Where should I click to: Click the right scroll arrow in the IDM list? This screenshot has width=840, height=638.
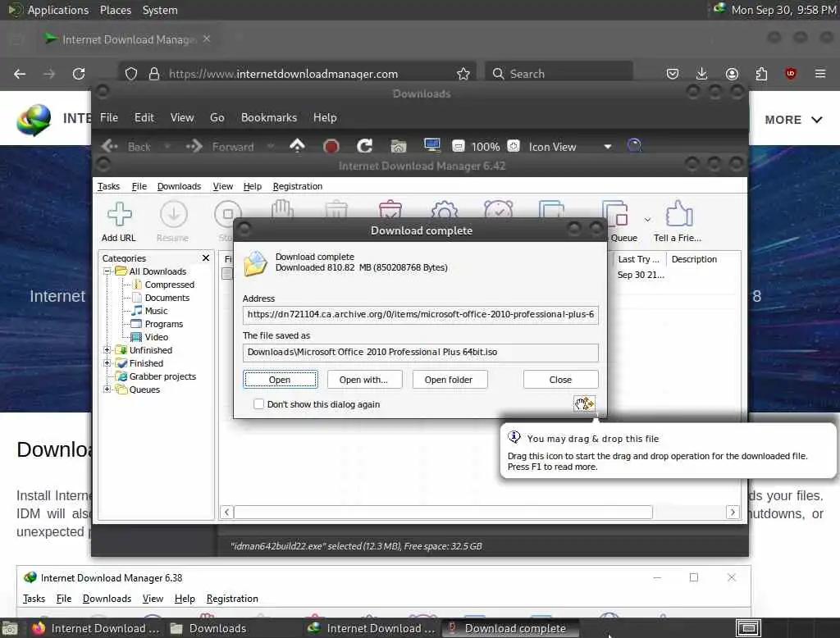(733, 512)
